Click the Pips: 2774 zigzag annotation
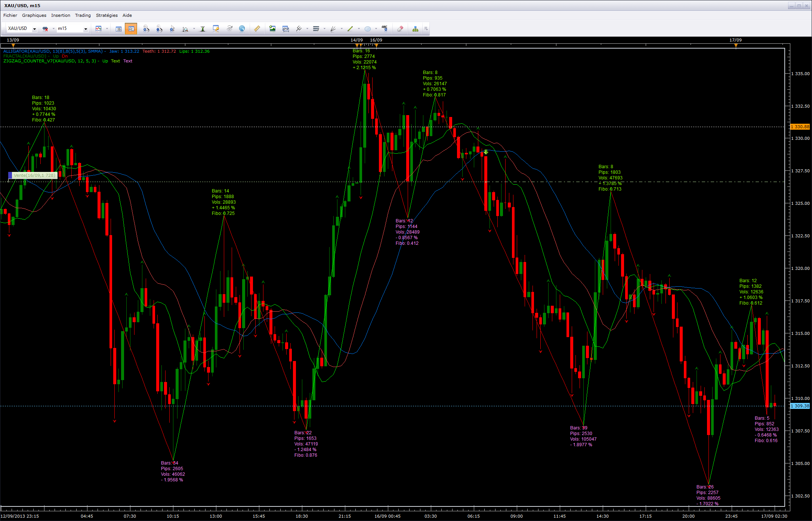 click(364, 56)
